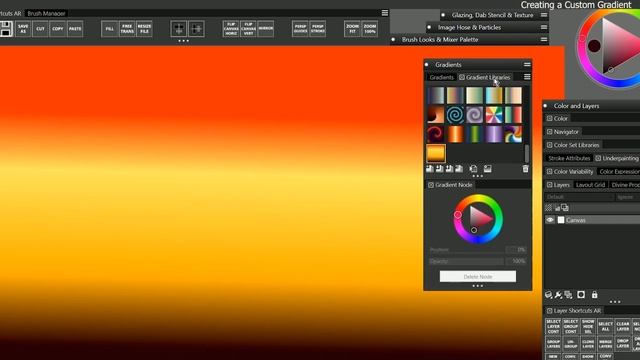Expand the Color Variability section
This screenshot has height=360, width=640.
tap(549, 171)
